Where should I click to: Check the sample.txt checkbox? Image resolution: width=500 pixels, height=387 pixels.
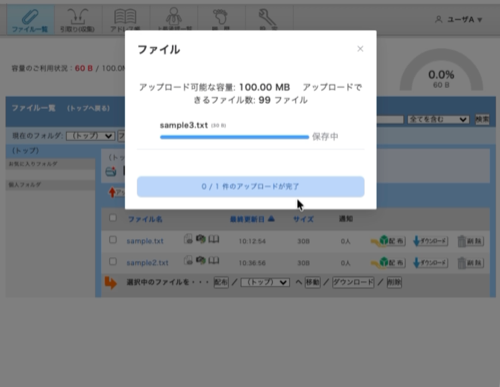[x=113, y=240]
